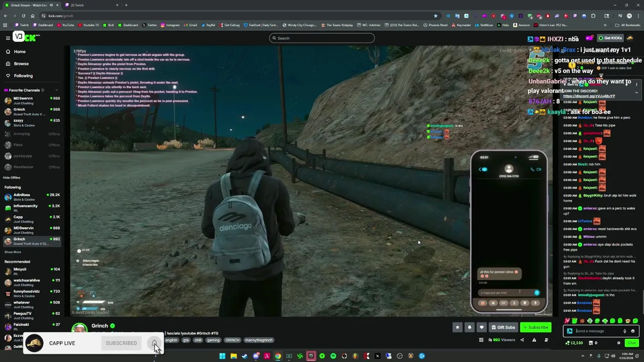The width and height of the screenshot is (644, 362).
Task: Go back in browser
Action: [6, 16]
